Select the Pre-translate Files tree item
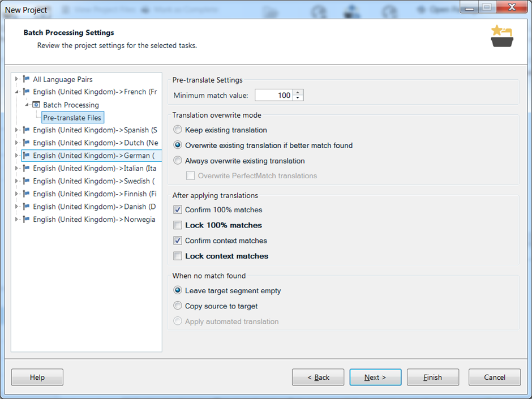 (x=72, y=117)
